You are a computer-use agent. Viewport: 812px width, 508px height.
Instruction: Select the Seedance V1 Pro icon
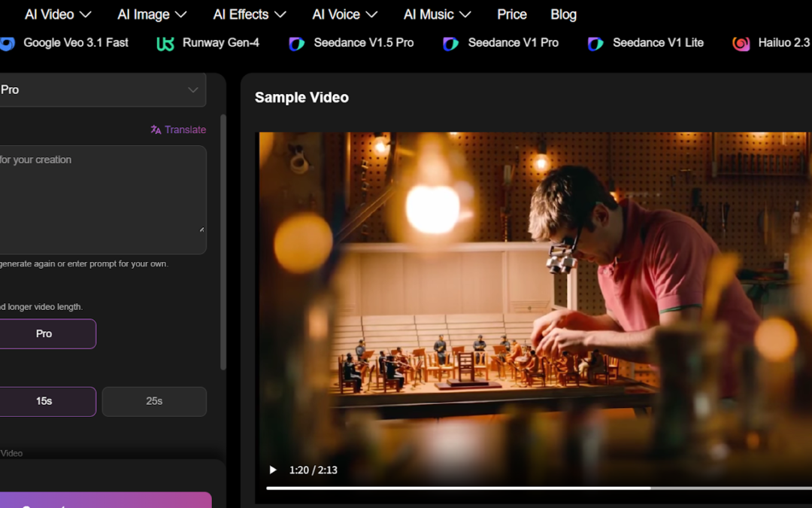coord(450,44)
